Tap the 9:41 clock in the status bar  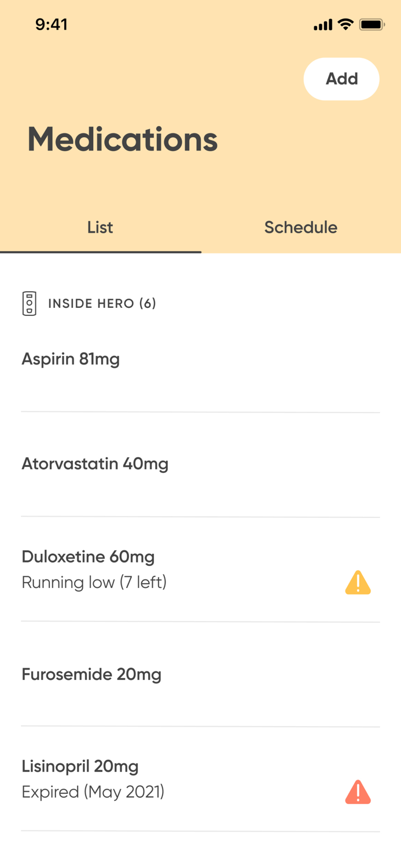(x=52, y=24)
